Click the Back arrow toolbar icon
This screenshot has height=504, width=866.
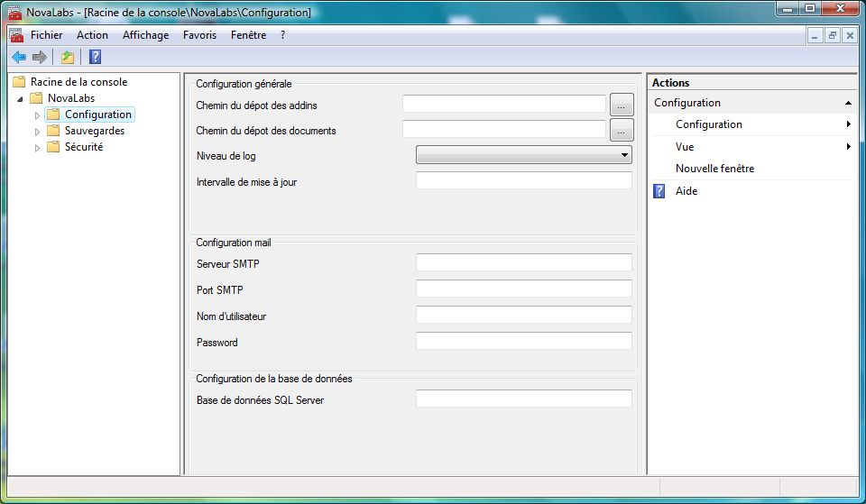(18, 58)
